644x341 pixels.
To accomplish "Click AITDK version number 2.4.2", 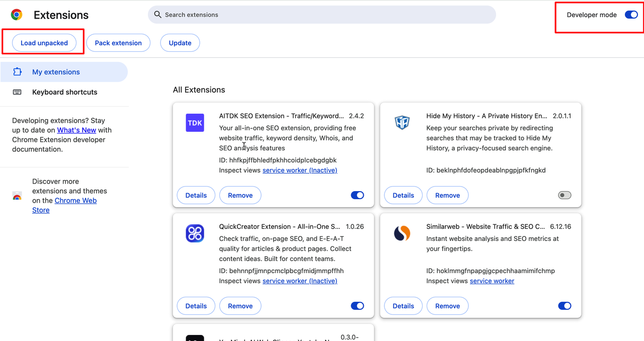I will coord(356,116).
